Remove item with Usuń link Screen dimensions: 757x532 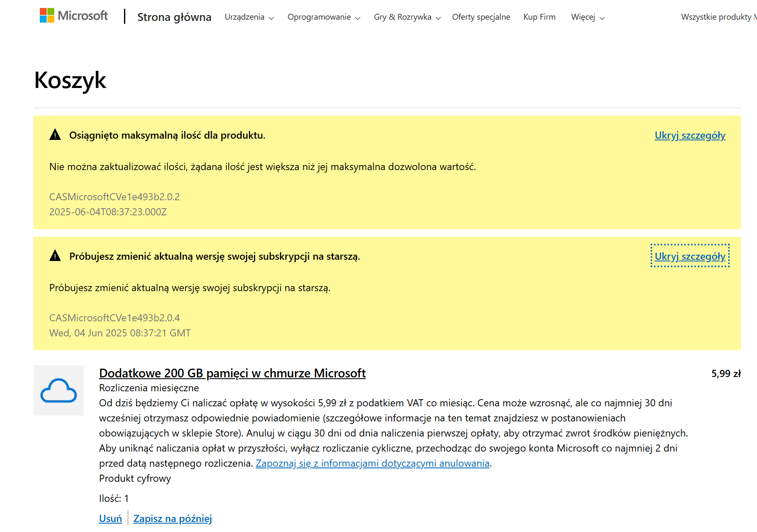tap(111, 519)
